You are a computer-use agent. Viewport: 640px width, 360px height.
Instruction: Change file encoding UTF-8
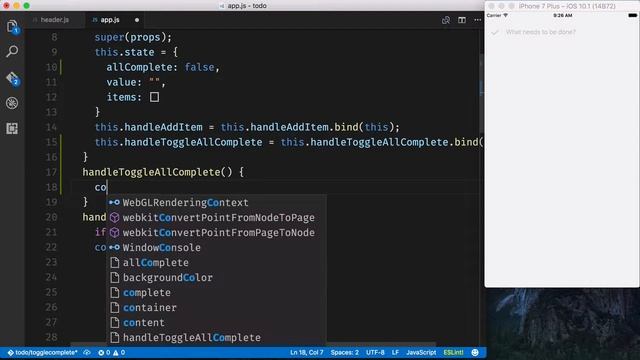[375, 352]
